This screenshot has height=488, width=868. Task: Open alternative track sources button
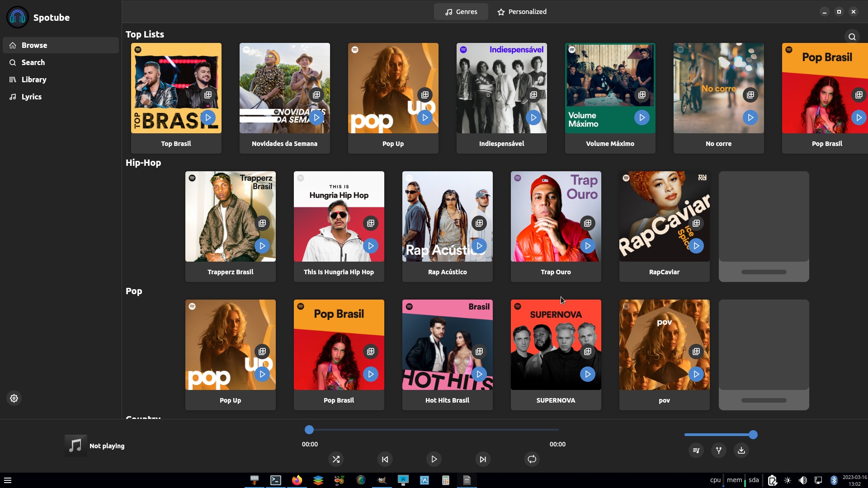tap(719, 450)
